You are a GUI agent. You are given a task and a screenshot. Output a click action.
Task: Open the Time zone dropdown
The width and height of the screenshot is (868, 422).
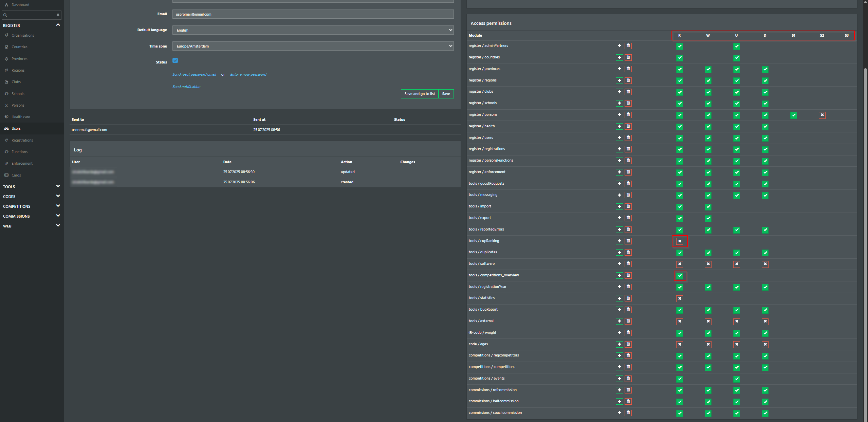pyautogui.click(x=313, y=46)
